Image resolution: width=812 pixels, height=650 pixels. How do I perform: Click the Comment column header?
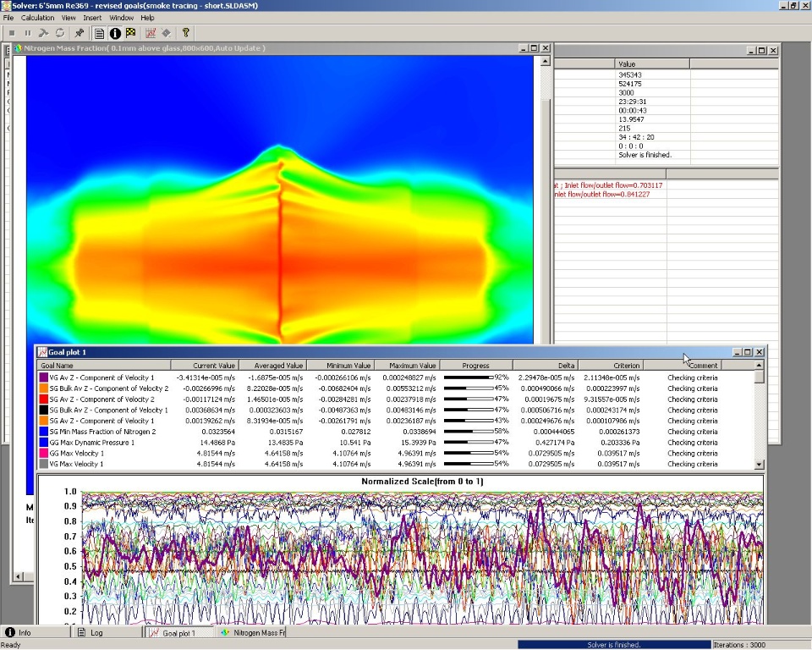683,366
